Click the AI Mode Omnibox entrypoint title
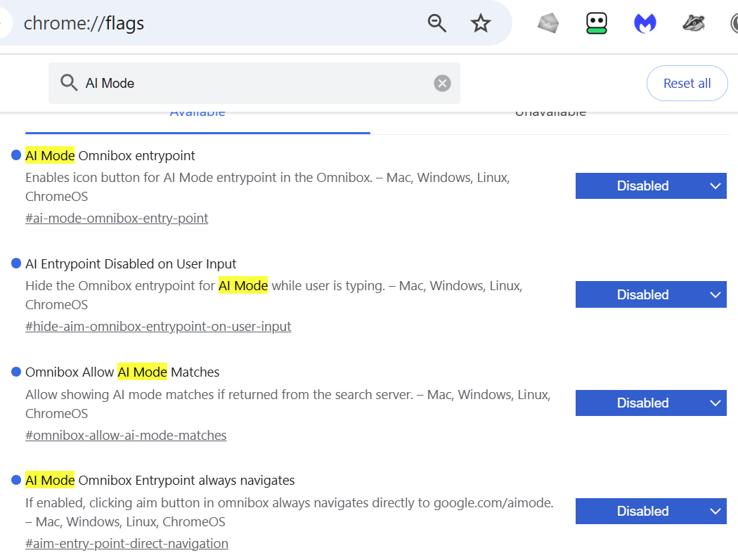 [110, 156]
